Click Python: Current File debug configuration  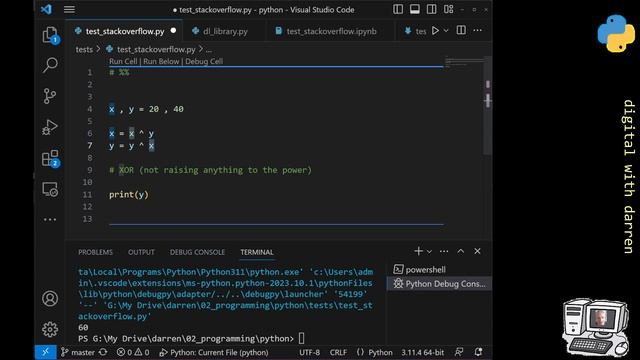[x=213, y=352]
